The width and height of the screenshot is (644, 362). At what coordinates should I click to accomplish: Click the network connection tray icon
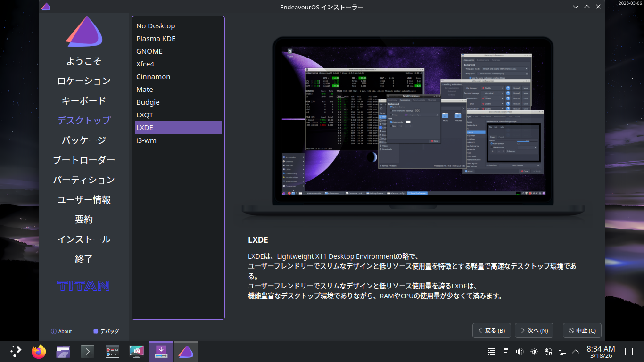(x=562, y=352)
